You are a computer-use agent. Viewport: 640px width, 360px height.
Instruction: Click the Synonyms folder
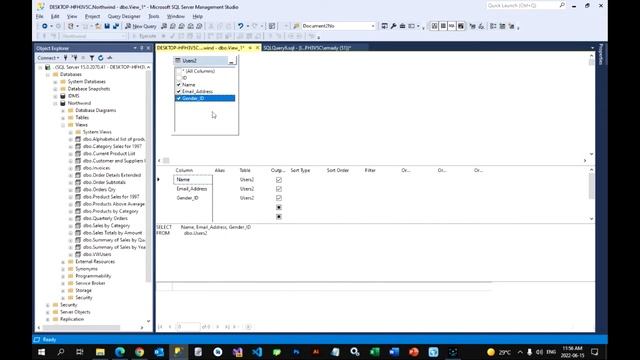tap(86, 269)
